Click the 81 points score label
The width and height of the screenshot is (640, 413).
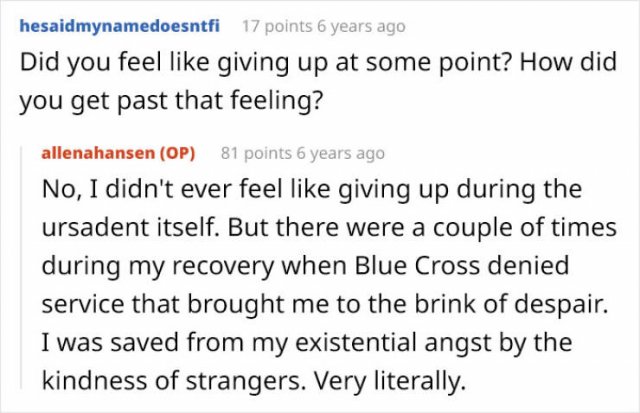click(256, 153)
